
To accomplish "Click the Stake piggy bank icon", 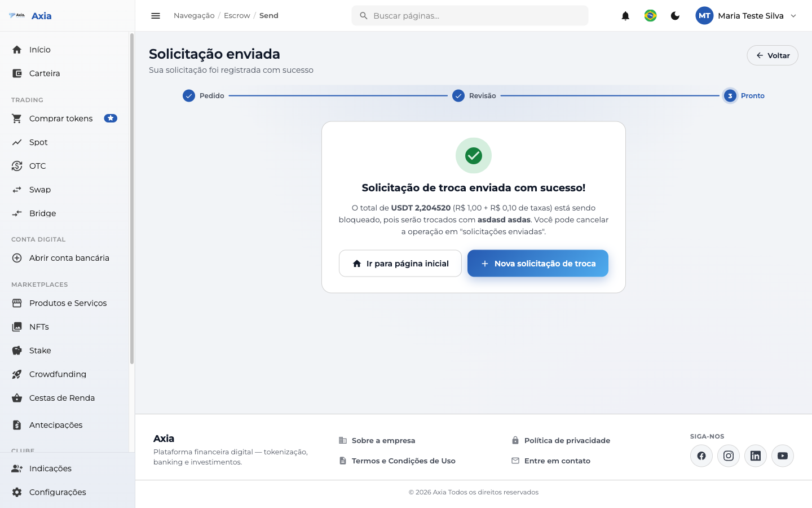I will 17,351.
